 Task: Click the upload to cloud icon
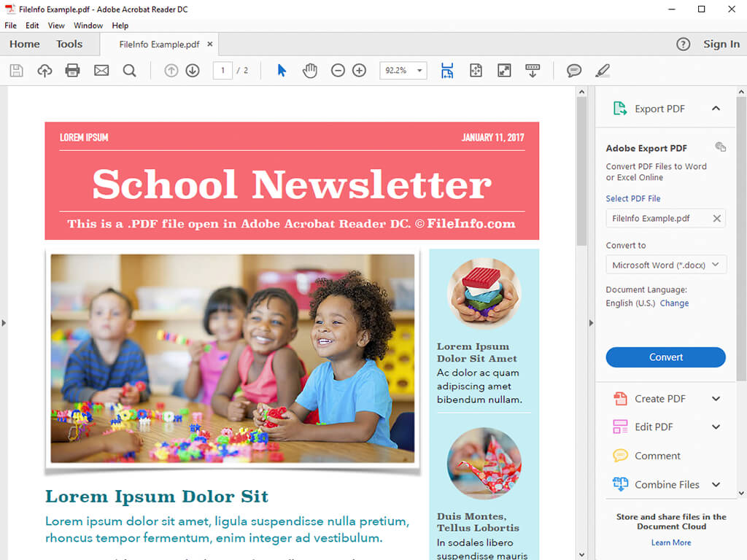[x=44, y=71]
